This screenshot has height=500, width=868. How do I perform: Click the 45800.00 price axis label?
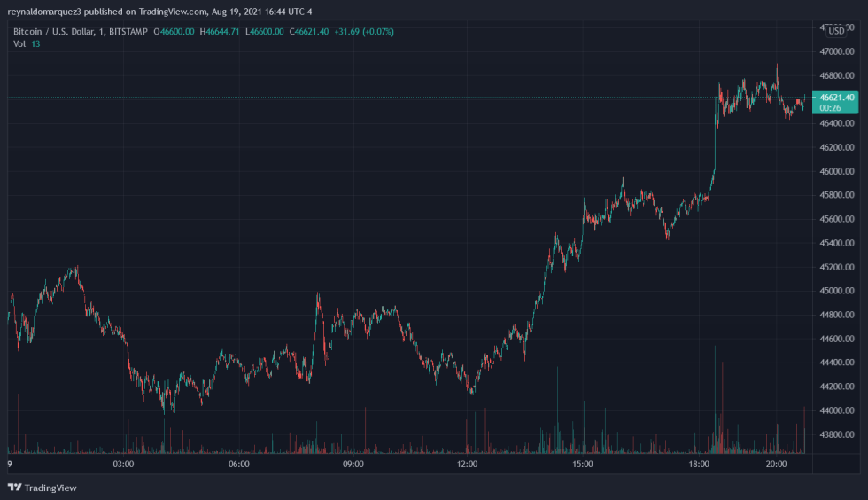tap(836, 194)
